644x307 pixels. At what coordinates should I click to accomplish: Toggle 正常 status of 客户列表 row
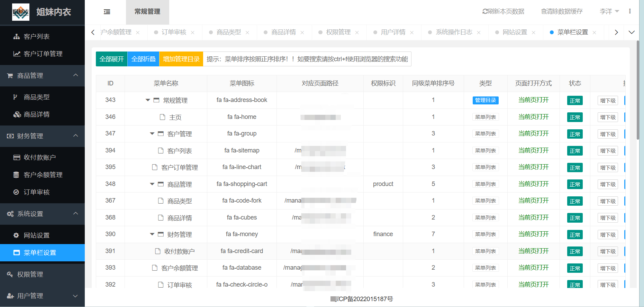575,151
